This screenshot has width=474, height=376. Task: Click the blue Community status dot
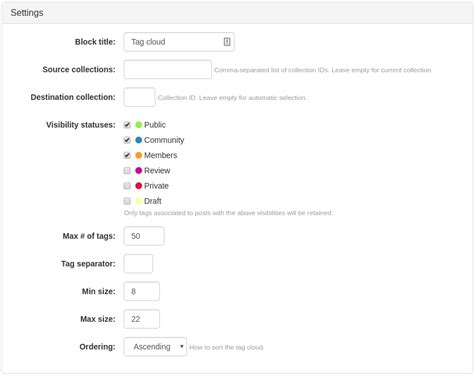pos(139,140)
